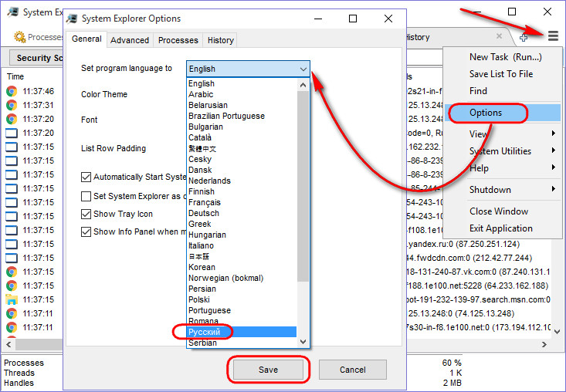Pick Italiano from the language list
The height and width of the screenshot is (392, 566).
242,245
